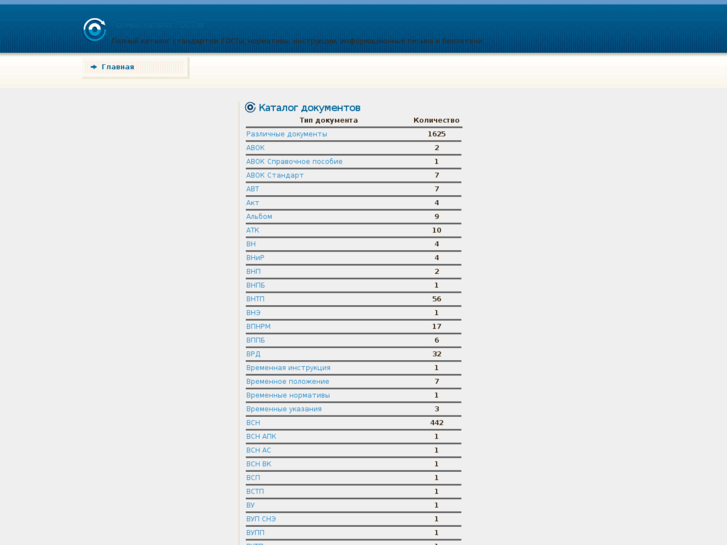Go to the АТК link
727x545 pixels.
[x=253, y=230]
